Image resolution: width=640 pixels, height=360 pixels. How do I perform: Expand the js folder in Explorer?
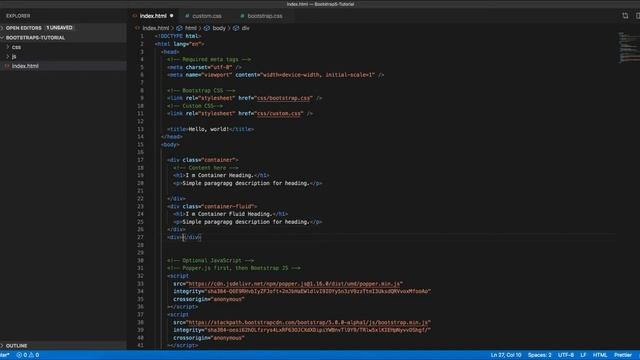(14, 56)
